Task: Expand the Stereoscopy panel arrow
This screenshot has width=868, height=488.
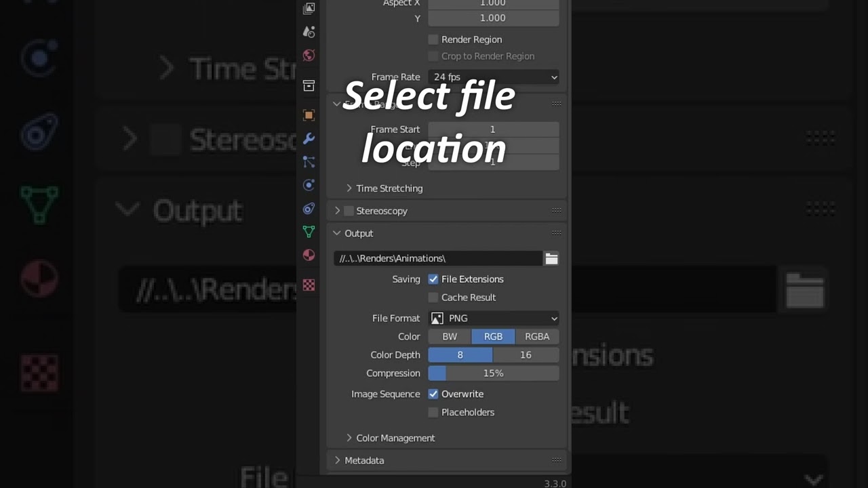Action: [337, 211]
